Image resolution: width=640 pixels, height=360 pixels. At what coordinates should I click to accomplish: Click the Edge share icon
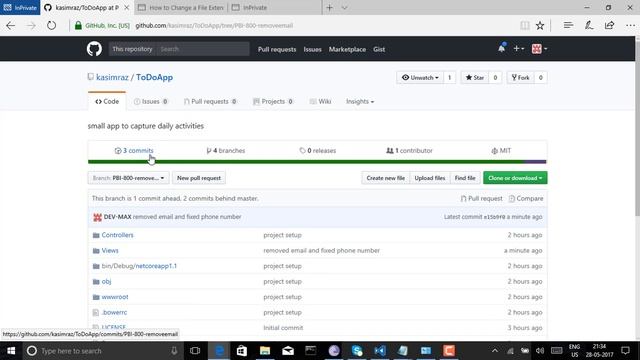coord(609,25)
